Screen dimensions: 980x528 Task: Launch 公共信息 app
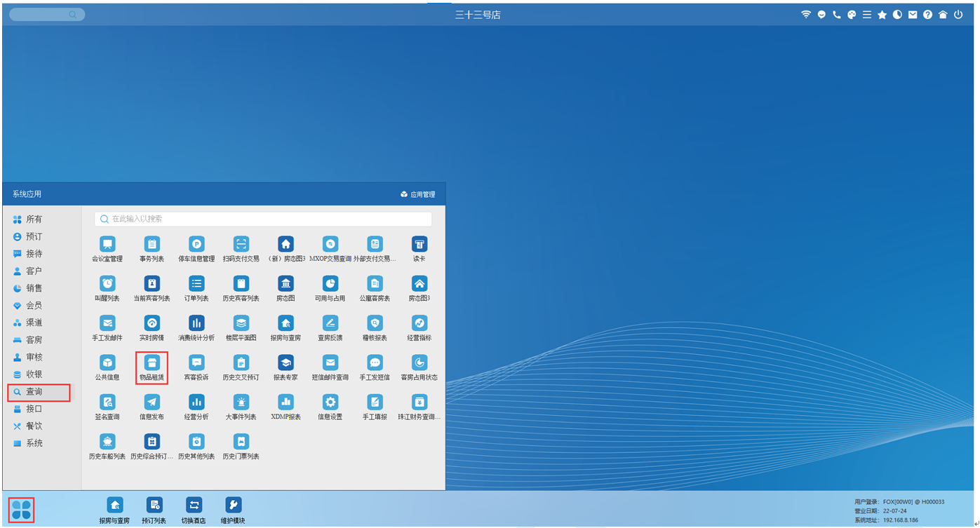click(x=107, y=363)
